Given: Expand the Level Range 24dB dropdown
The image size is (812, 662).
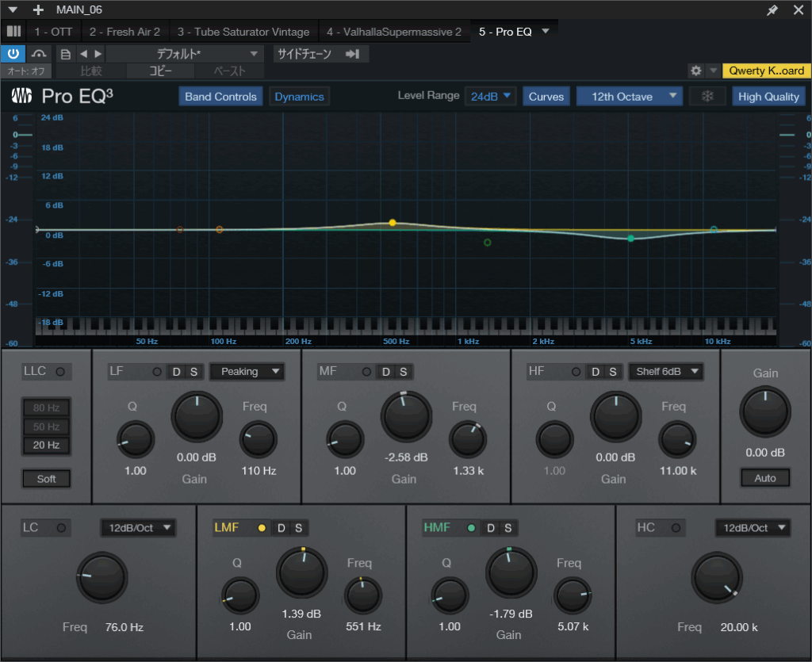Looking at the screenshot, I should pos(491,97).
